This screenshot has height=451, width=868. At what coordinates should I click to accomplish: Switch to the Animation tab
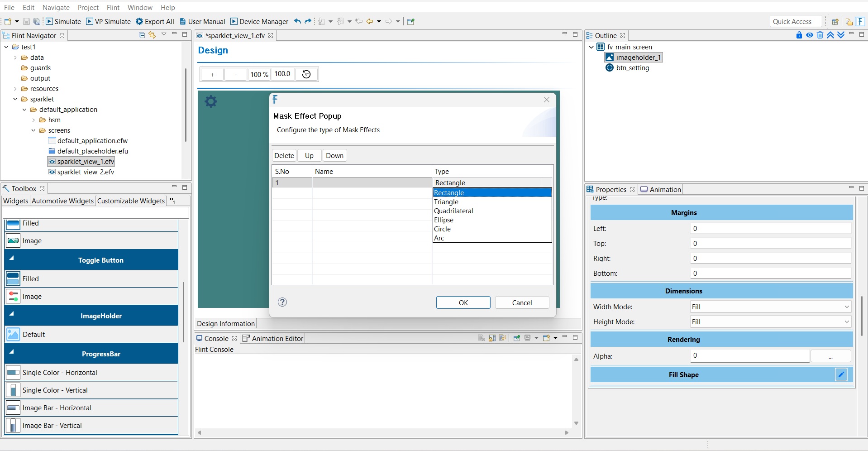tap(661, 189)
